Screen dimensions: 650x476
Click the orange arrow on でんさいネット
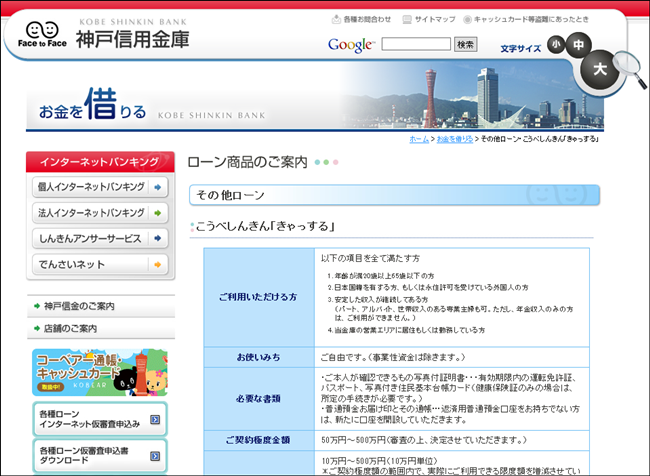coord(158,265)
